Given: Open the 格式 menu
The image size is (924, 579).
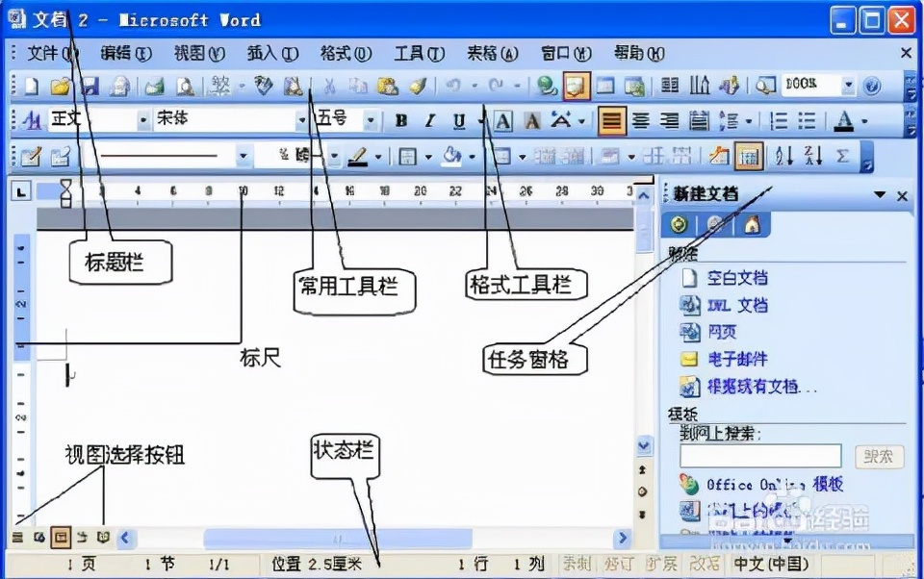Looking at the screenshot, I should tap(346, 54).
